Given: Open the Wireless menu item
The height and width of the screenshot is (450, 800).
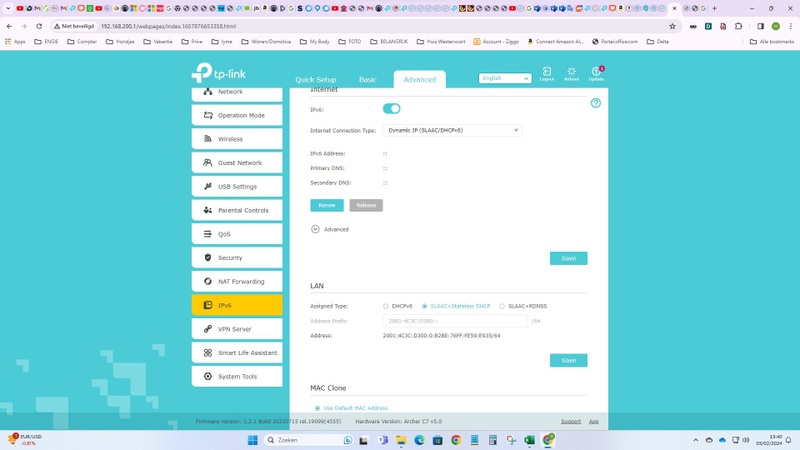Looking at the screenshot, I should point(237,139).
